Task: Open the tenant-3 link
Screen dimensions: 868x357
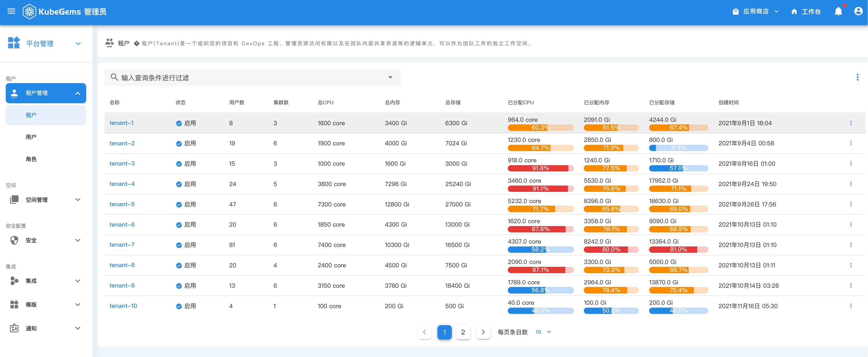Action: coord(122,164)
